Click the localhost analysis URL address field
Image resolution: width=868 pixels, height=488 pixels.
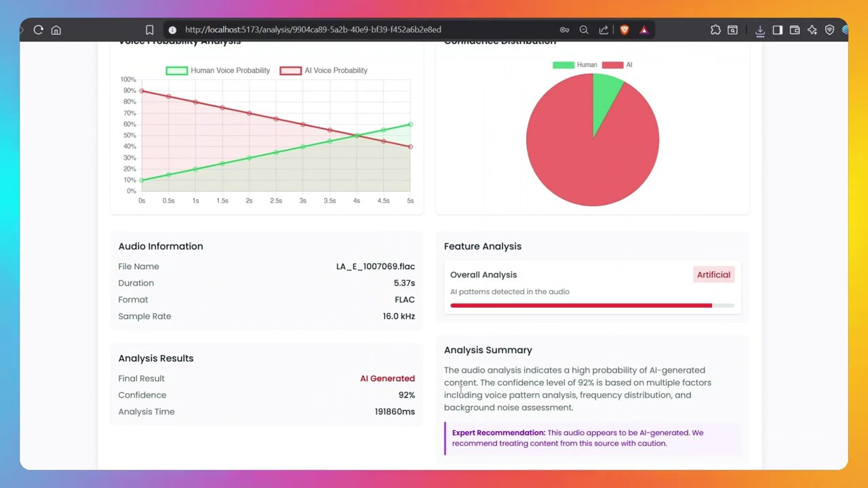click(313, 30)
